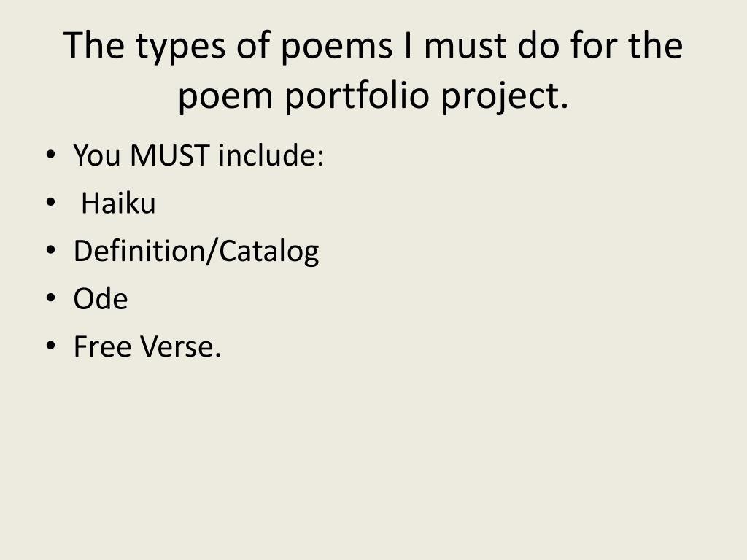
Task: Click the word "include:"
Action: click(271, 155)
